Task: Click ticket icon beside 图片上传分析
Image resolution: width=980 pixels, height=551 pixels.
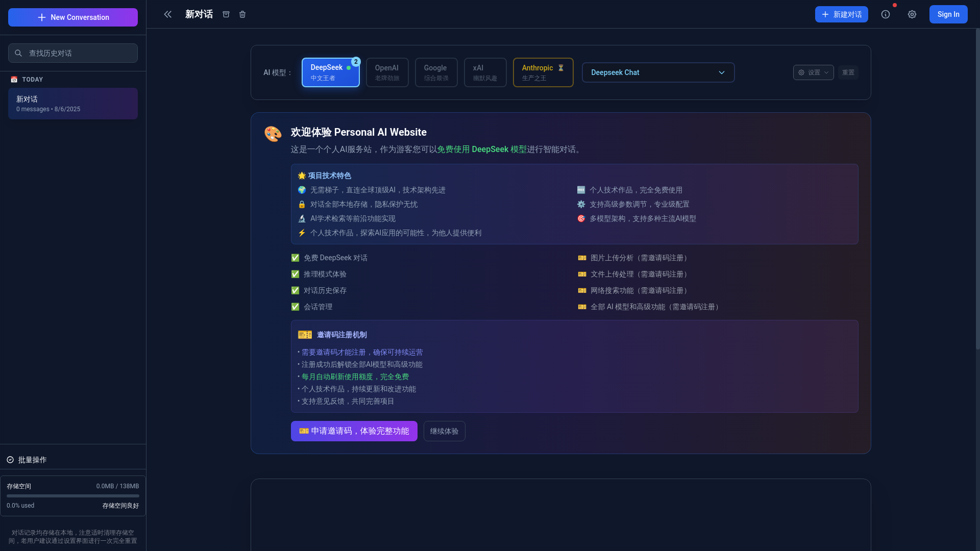Action: [x=582, y=258]
